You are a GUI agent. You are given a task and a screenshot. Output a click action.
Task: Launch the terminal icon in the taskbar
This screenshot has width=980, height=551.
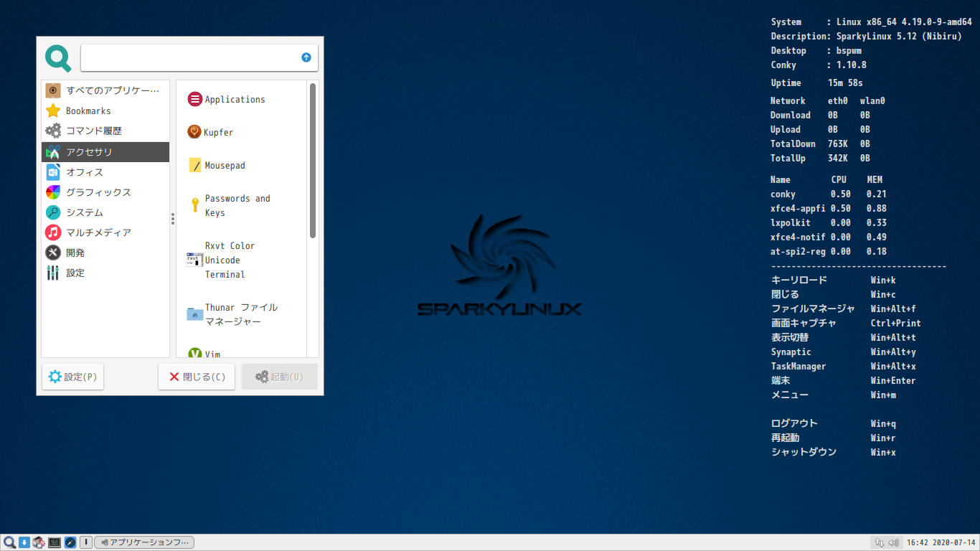pos(55,542)
